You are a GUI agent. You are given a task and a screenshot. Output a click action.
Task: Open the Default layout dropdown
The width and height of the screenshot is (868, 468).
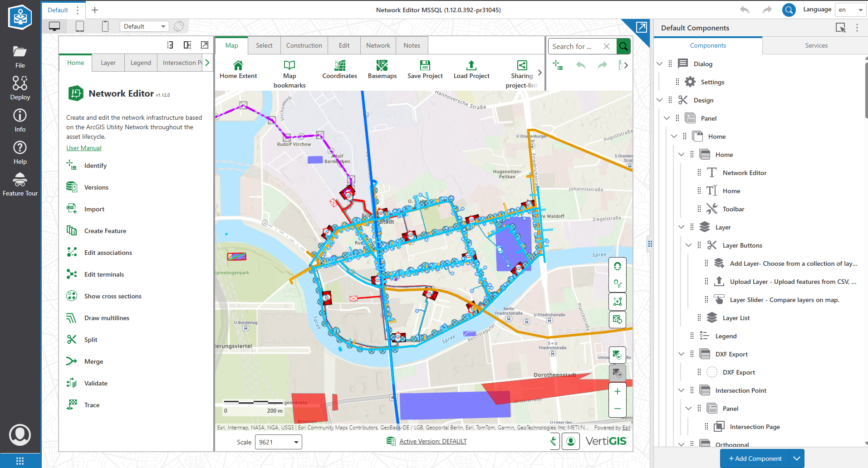pyautogui.click(x=144, y=26)
